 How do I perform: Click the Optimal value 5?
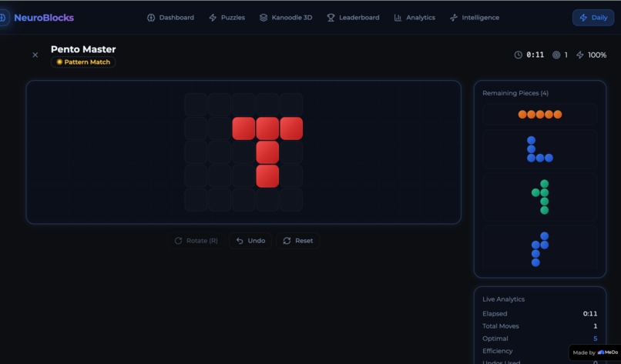click(x=596, y=339)
